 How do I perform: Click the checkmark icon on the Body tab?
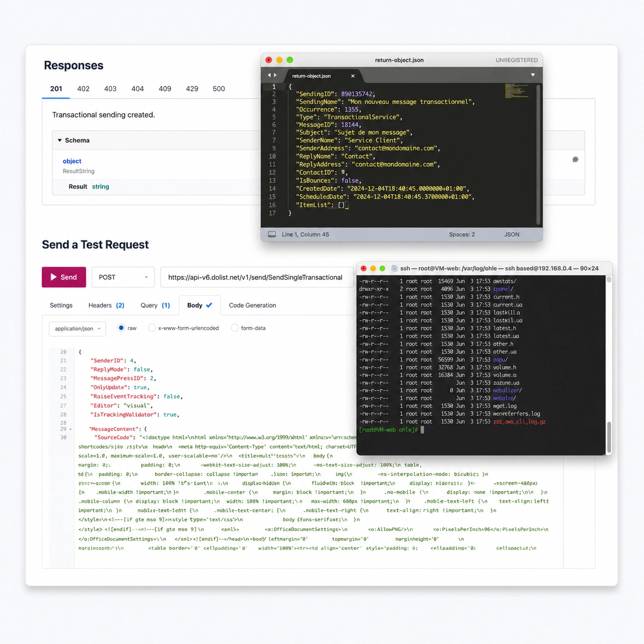point(209,305)
